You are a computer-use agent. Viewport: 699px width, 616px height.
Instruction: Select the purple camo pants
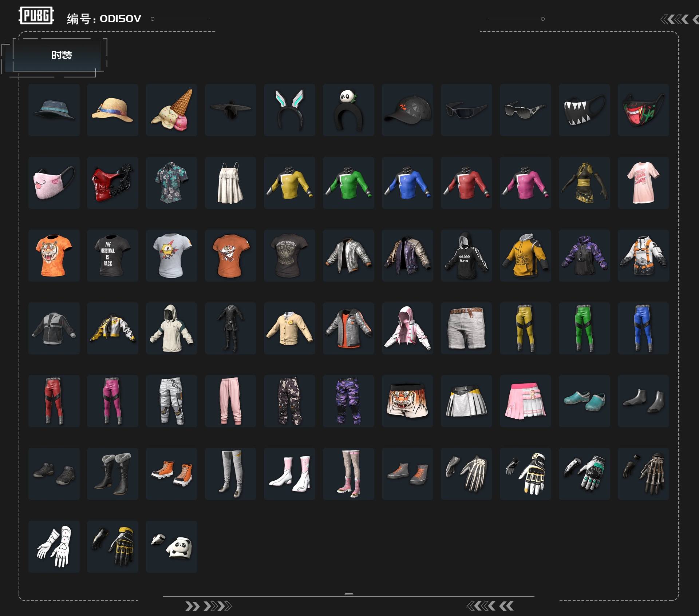coord(348,401)
